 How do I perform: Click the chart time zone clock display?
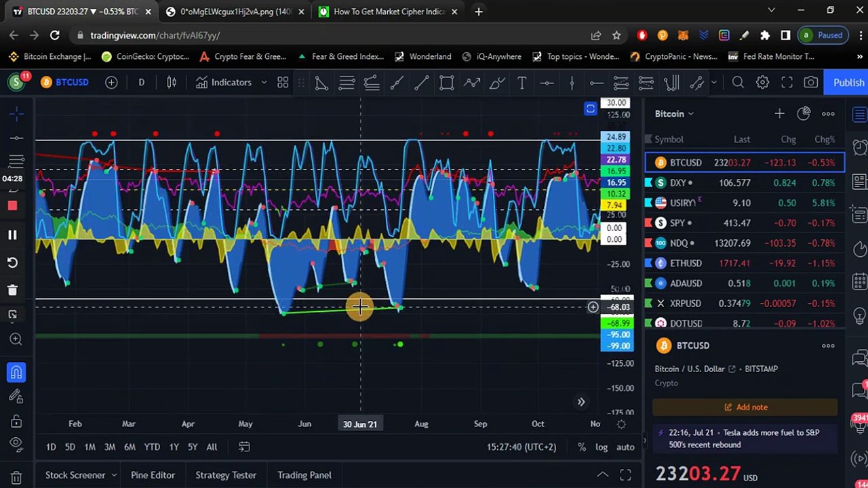click(x=521, y=447)
